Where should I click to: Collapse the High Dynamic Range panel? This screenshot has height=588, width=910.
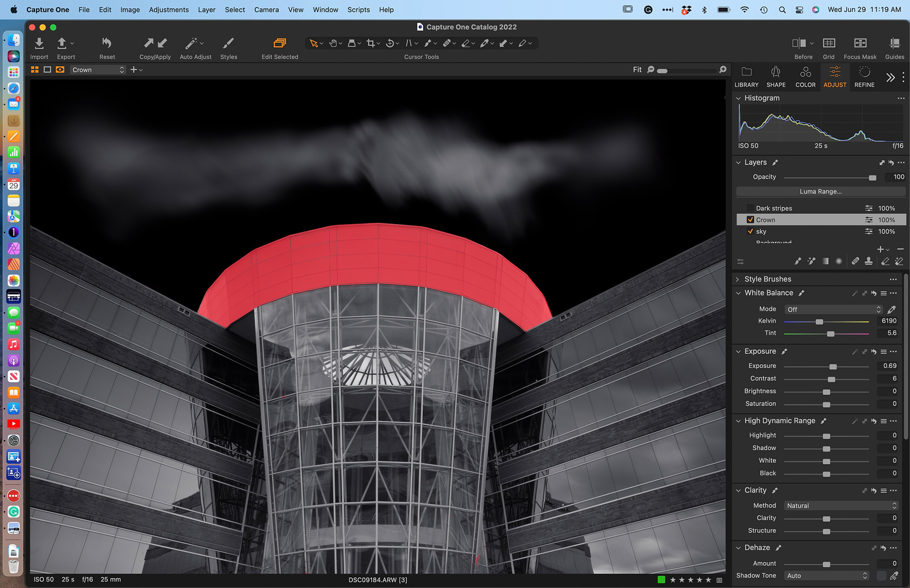[x=738, y=421]
